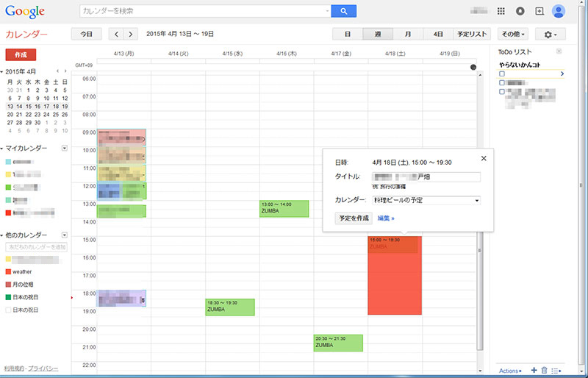
Task: Collapse the 他のカレンダー section
Action: (x=2, y=236)
